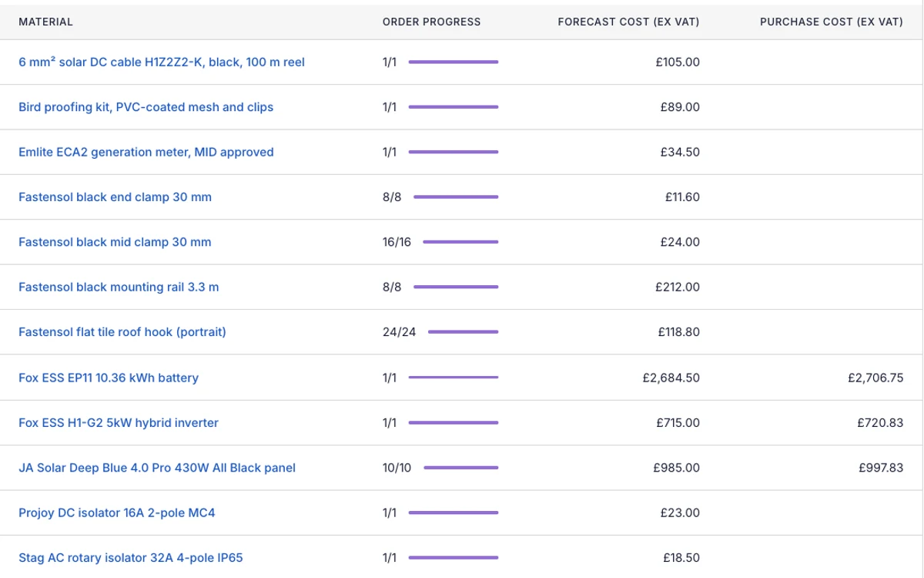The width and height of the screenshot is (924, 578).
Task: Click forecast cost £11.60
Action: 682,197
